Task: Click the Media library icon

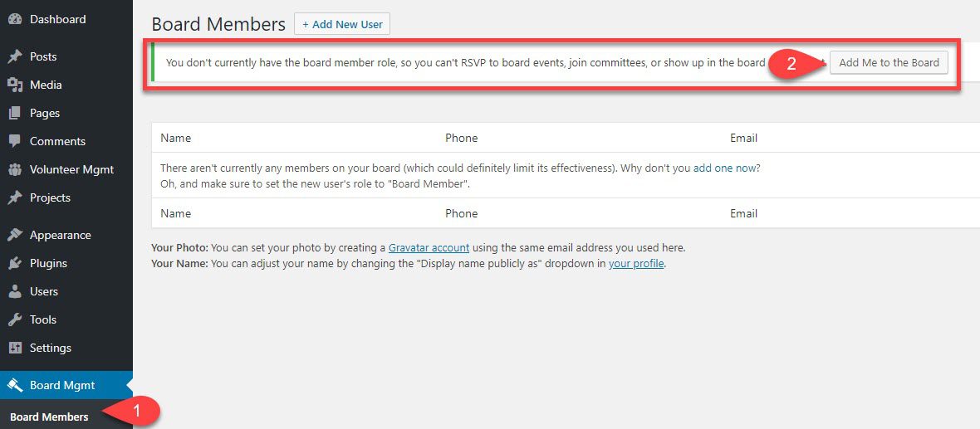Action: pos(14,85)
